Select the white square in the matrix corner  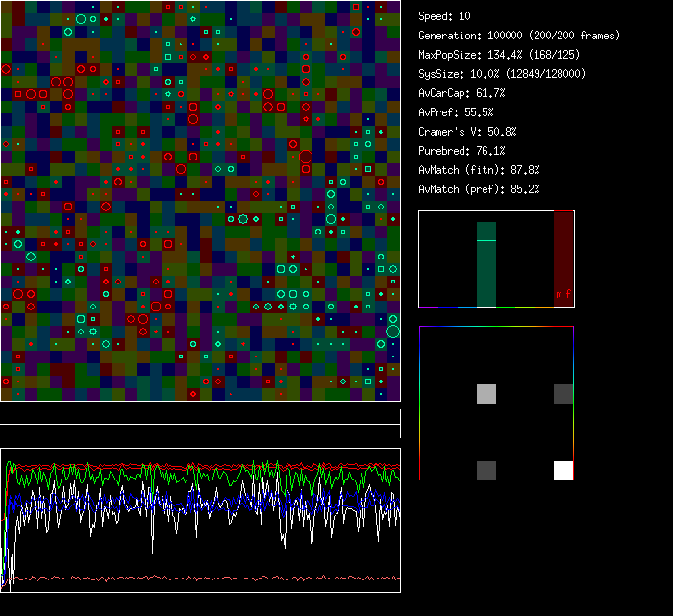click(563, 470)
